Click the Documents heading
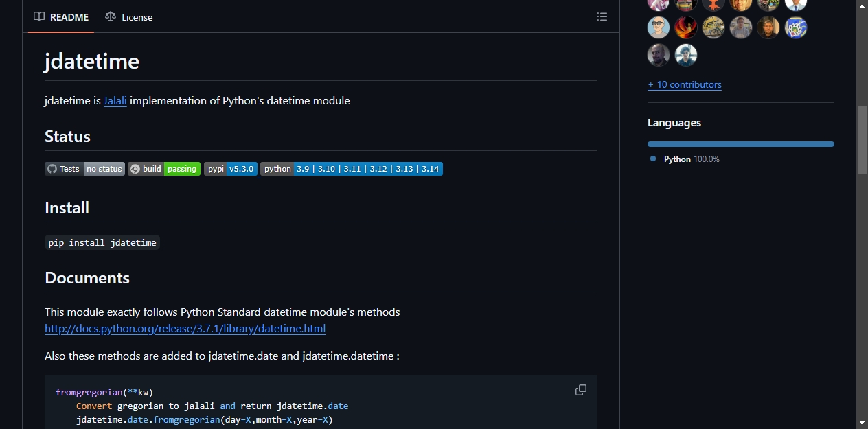 [x=87, y=278]
